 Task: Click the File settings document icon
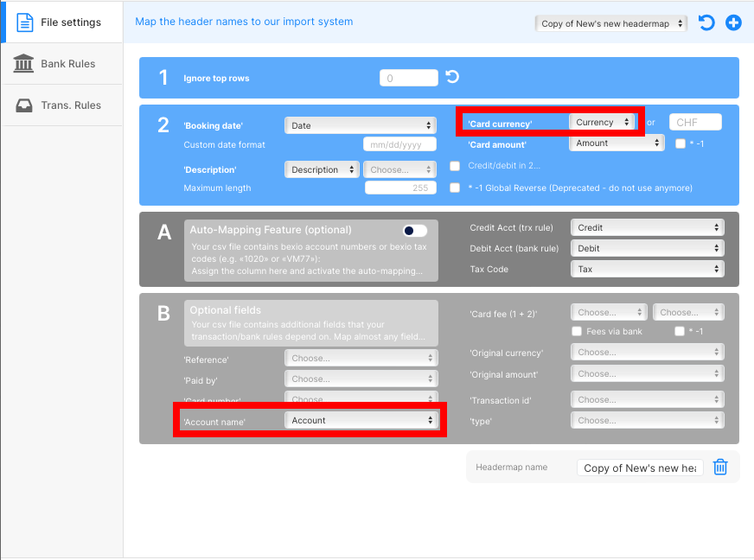(25, 22)
